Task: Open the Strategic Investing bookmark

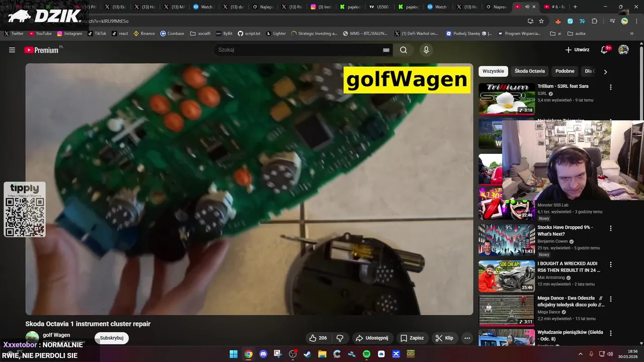Action: (314, 33)
